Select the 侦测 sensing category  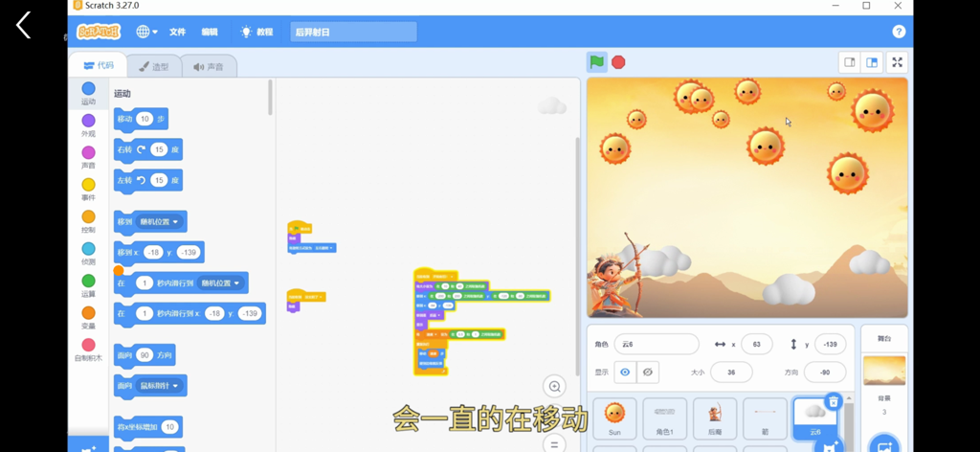coord(89,253)
